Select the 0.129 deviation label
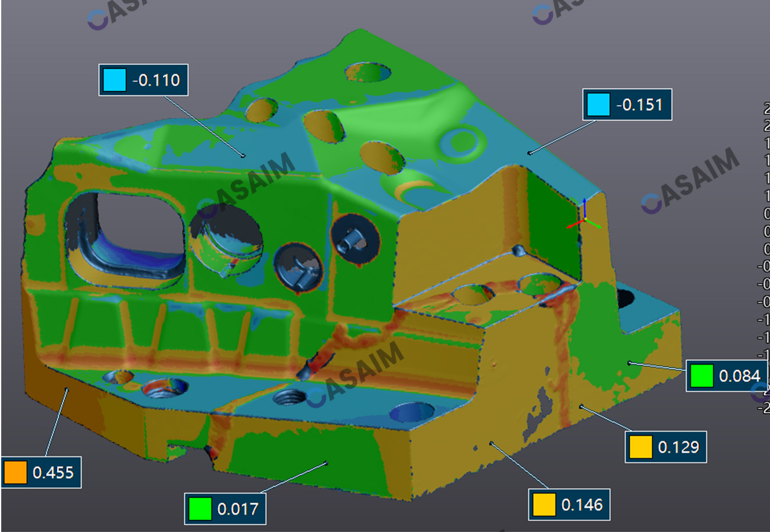This screenshot has width=770, height=532. 666,447
